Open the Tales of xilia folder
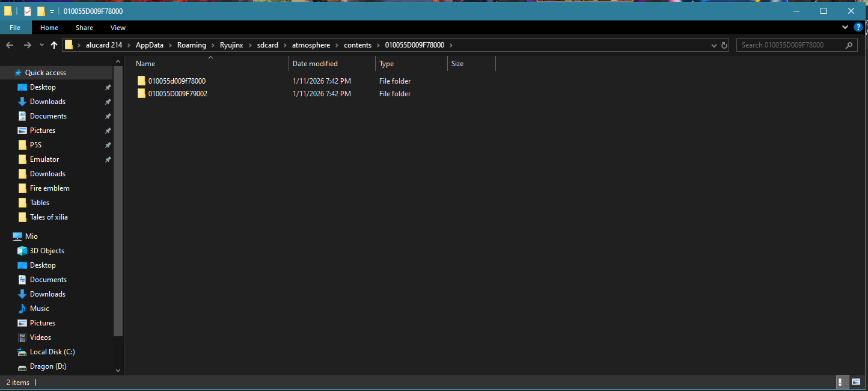 pos(49,217)
